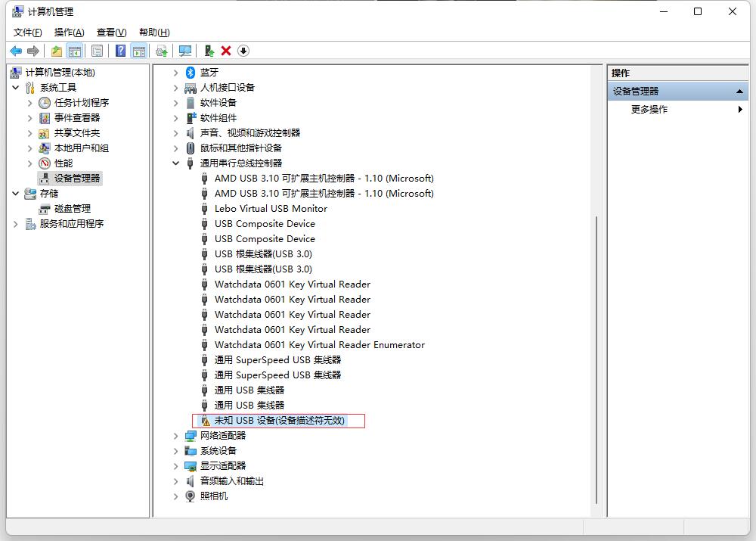The height and width of the screenshot is (541, 756).
Task: Expand the 网络适配器 category
Action: click(x=175, y=436)
